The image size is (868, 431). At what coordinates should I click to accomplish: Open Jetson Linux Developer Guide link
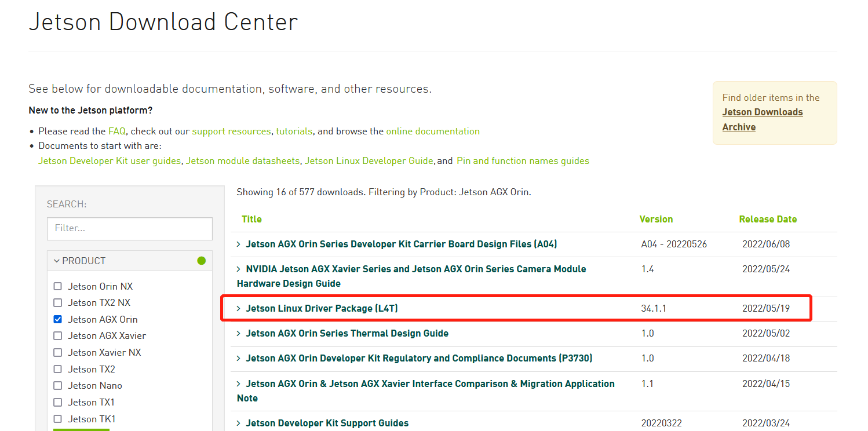(x=369, y=161)
